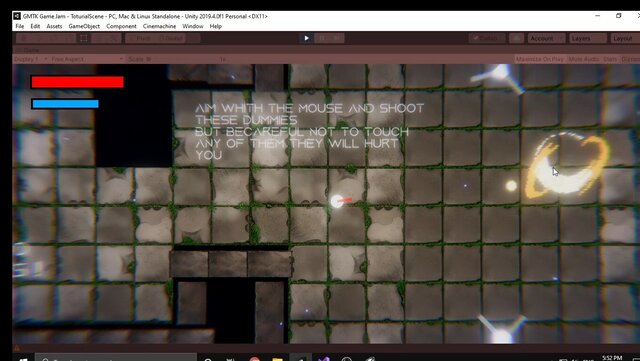This screenshot has height=361, width=640.
Task: Click the small yellow glowing orb
Action: (511, 186)
